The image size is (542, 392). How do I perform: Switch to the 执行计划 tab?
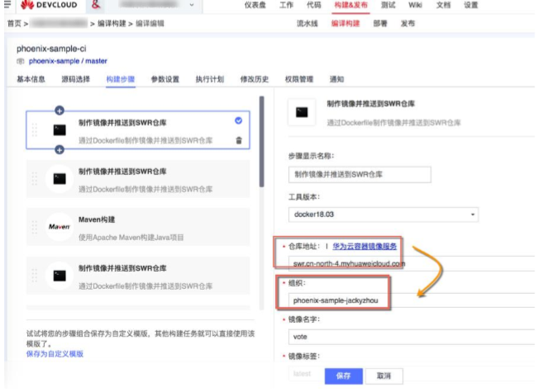210,79
